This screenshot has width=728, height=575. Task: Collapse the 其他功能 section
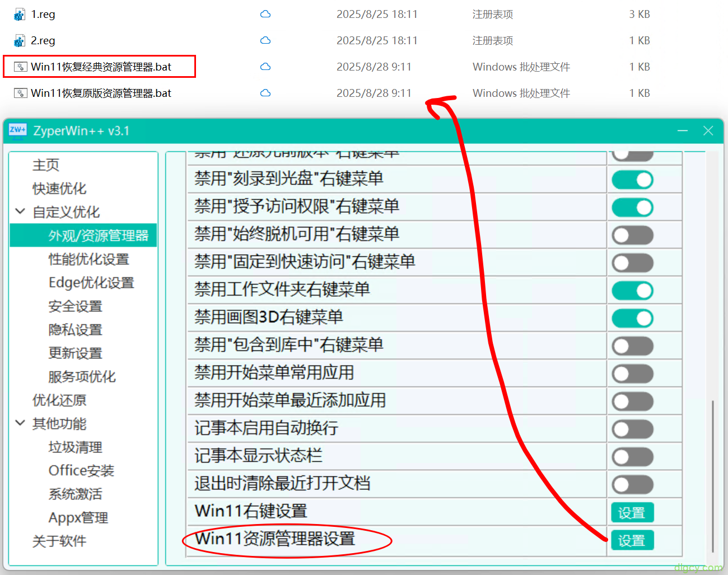tap(20, 423)
